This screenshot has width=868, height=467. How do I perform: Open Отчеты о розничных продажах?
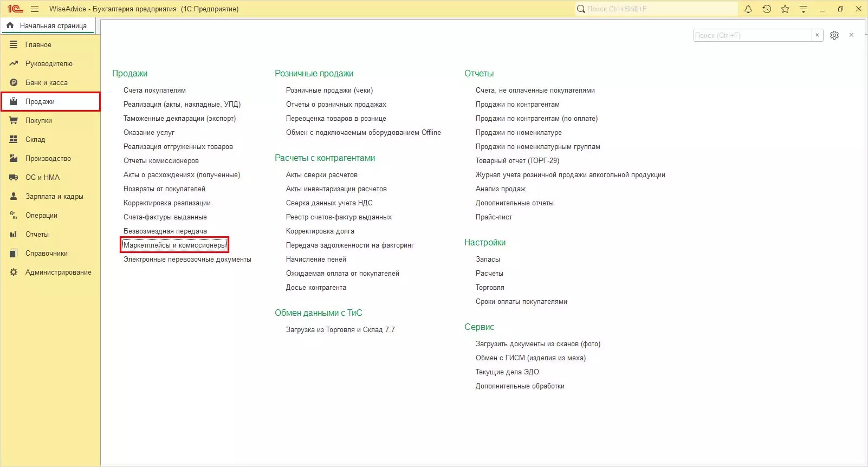click(x=336, y=105)
